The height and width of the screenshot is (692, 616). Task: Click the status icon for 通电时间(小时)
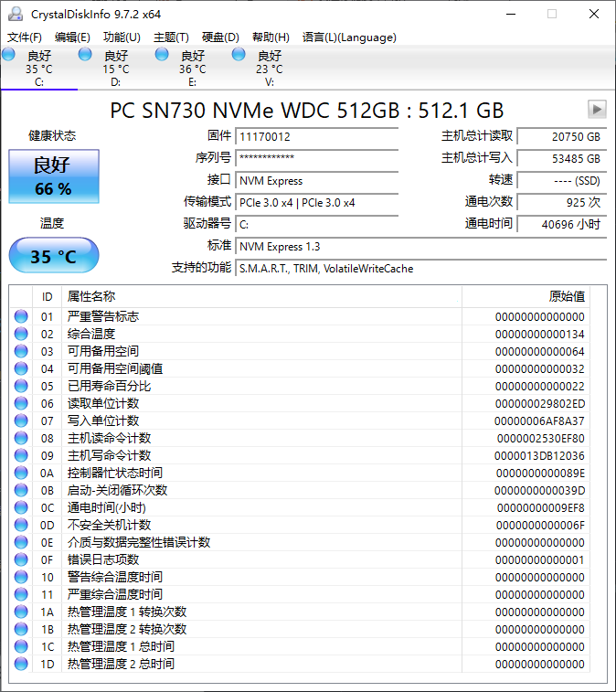point(21,507)
